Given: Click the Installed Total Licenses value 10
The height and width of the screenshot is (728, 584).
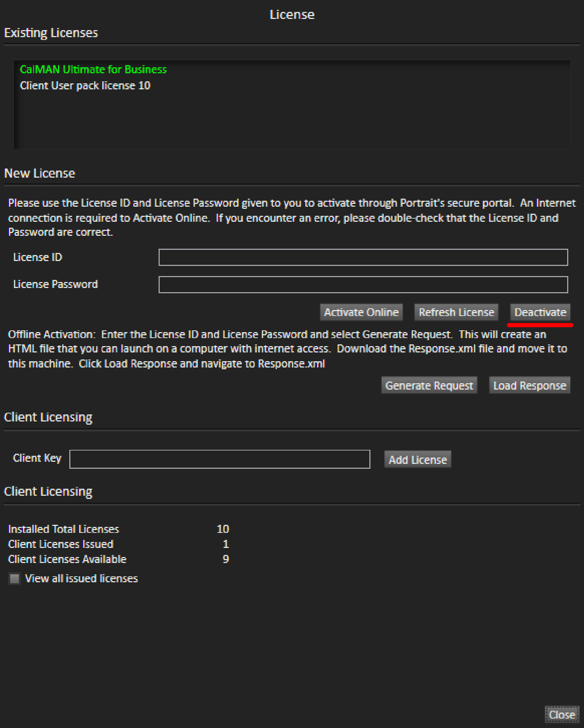Looking at the screenshot, I should pyautogui.click(x=223, y=529).
